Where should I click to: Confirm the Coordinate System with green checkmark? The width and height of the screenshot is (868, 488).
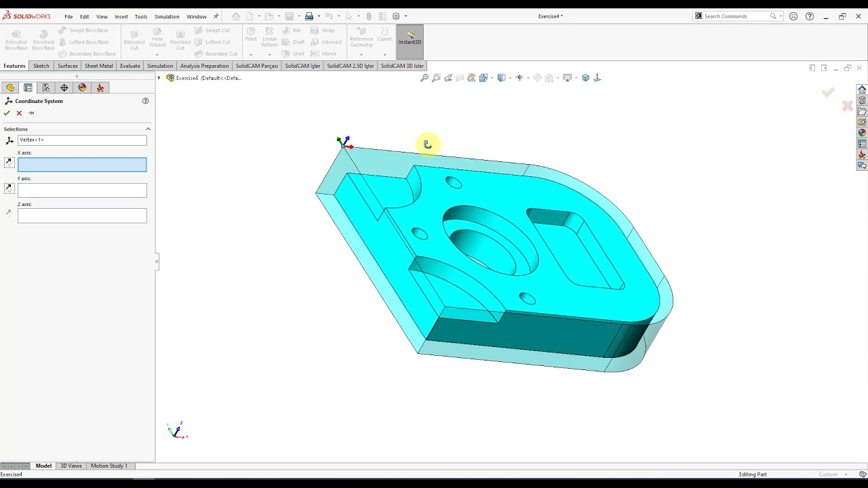click(7, 113)
